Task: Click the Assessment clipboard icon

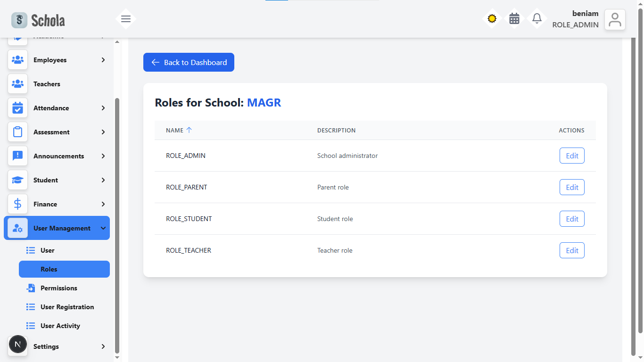Action: [x=17, y=132]
